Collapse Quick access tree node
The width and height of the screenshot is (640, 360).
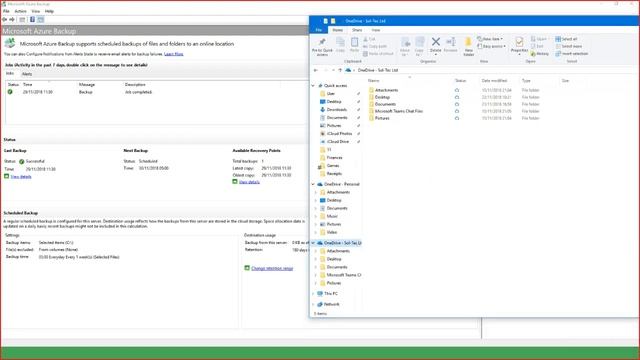tap(313, 86)
